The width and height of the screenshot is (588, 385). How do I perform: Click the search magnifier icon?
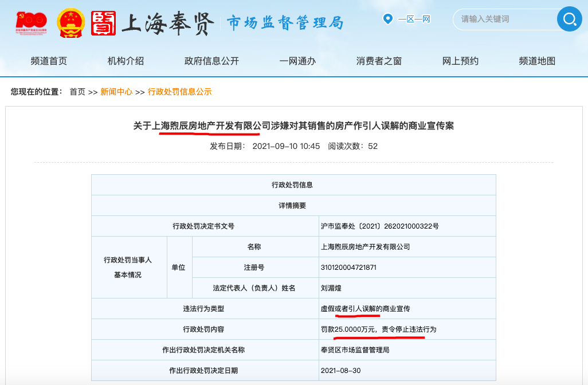(x=569, y=19)
